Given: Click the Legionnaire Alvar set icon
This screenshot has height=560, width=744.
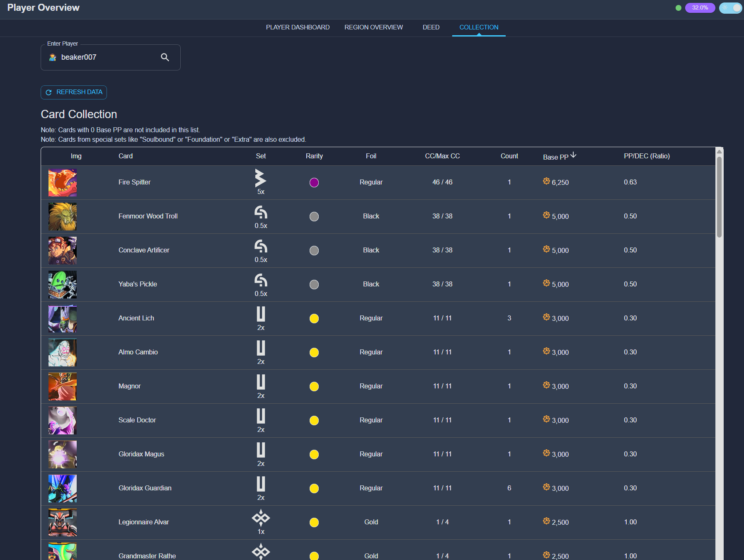Looking at the screenshot, I should pos(261,518).
